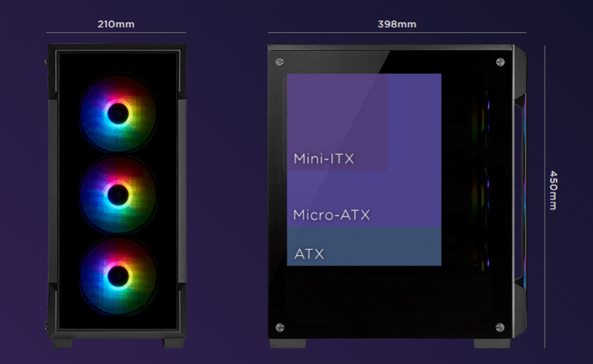Select the Micro-ATX label
Image resolution: width=593 pixels, height=364 pixels.
pos(332,215)
